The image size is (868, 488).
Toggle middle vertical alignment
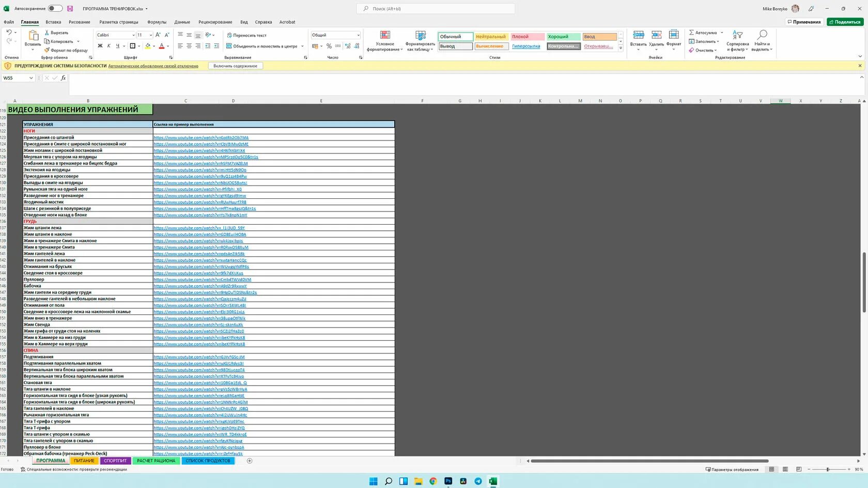(189, 35)
